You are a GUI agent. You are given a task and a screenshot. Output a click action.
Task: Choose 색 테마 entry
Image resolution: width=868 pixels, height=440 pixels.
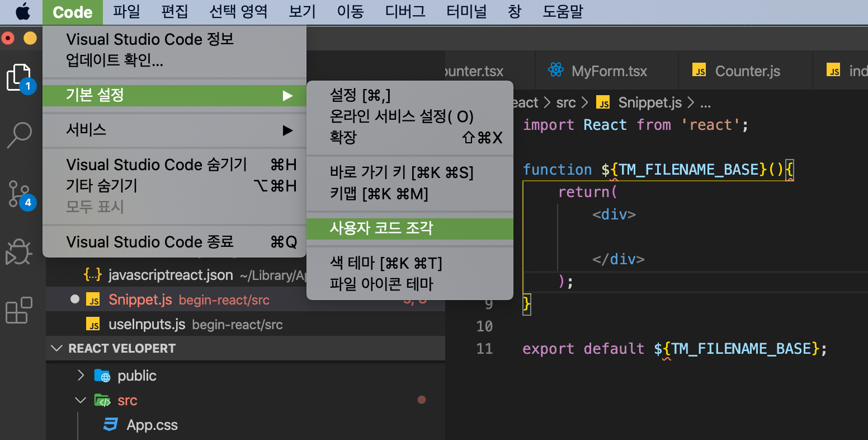(x=410, y=263)
